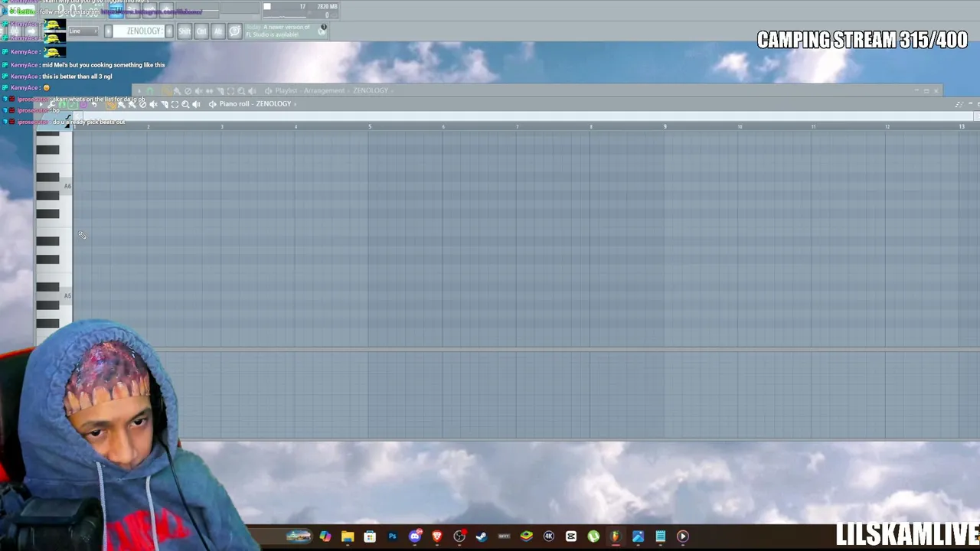Select the Zoom tool in Playlist window
This screenshot has height=551, width=980.
(241, 91)
